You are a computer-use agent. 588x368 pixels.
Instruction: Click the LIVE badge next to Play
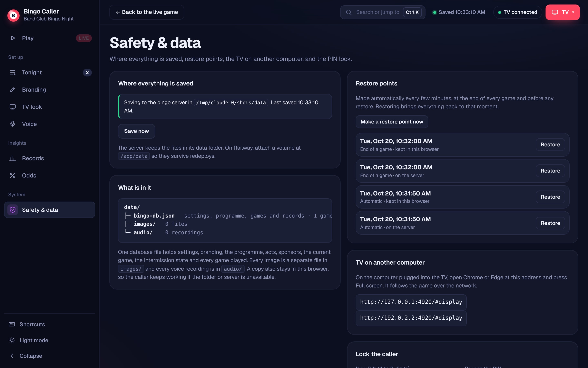(84, 38)
